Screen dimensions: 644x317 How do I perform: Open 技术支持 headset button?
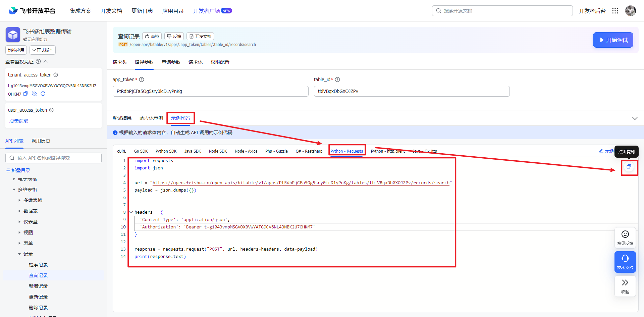point(625,262)
